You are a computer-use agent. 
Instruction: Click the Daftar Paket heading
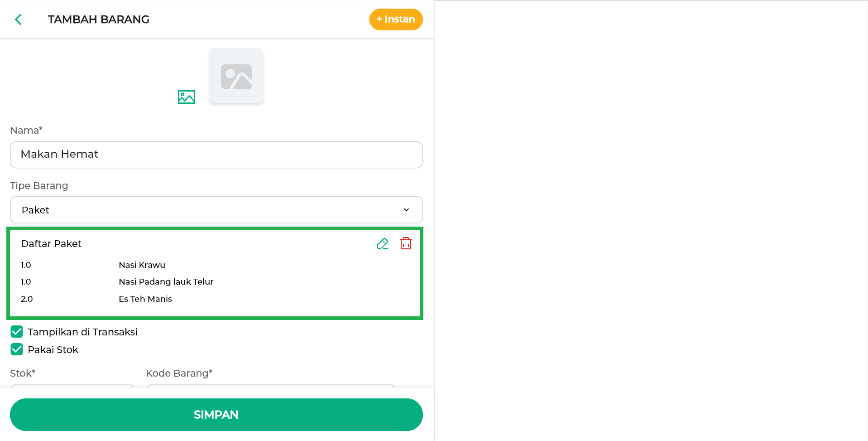(51, 244)
